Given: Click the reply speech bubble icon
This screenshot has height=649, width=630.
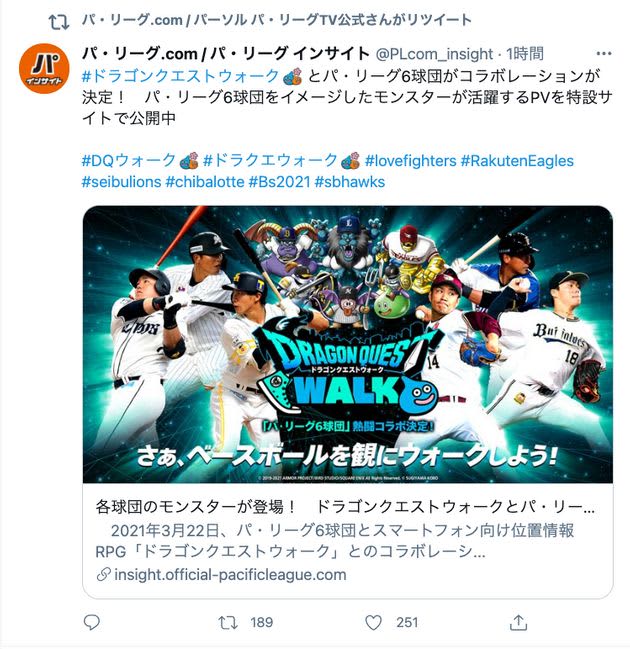Looking at the screenshot, I should pyautogui.click(x=91, y=622).
